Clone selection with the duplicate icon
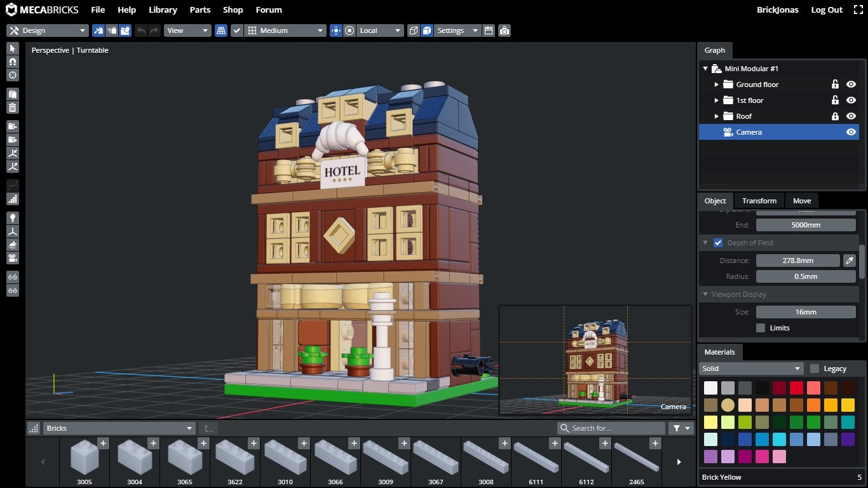868x488 pixels. 12,94
